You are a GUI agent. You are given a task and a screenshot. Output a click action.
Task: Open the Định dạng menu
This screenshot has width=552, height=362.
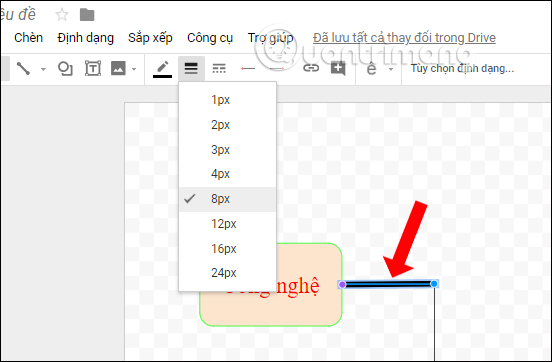86,38
